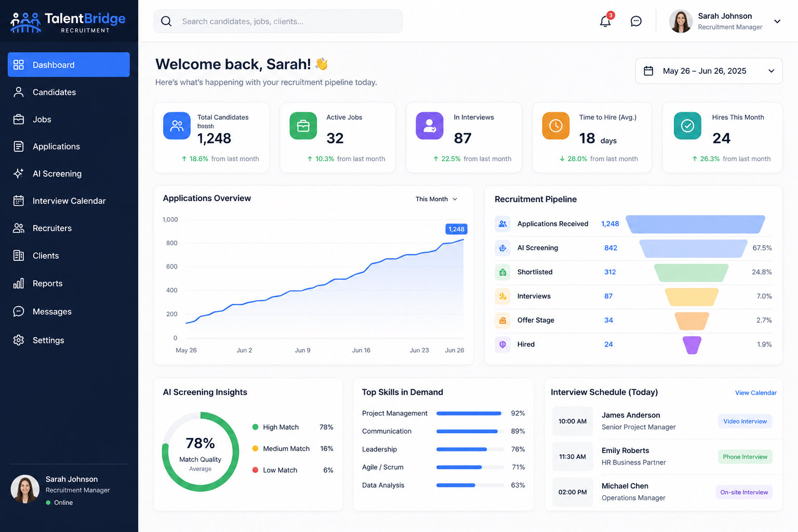
Task: Expand the Sarah Johnson profile menu chevron
Action: pyautogui.click(x=777, y=21)
